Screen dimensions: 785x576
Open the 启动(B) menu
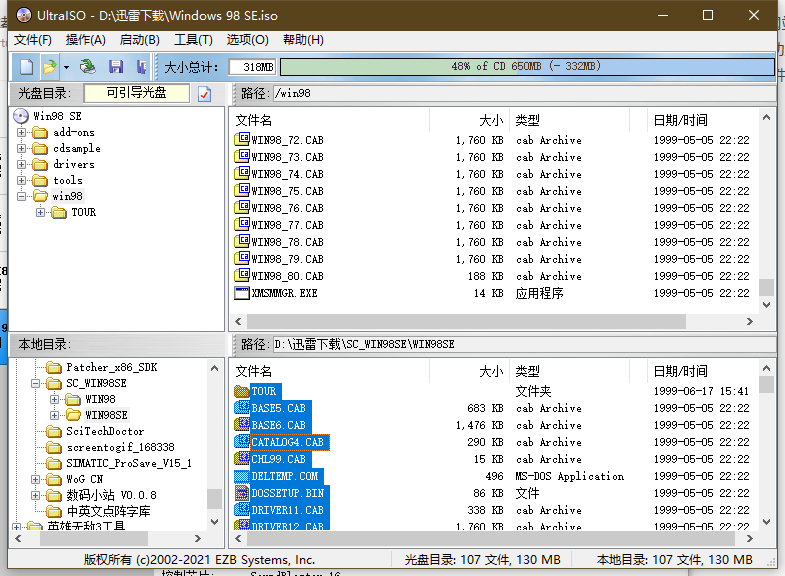[140, 40]
